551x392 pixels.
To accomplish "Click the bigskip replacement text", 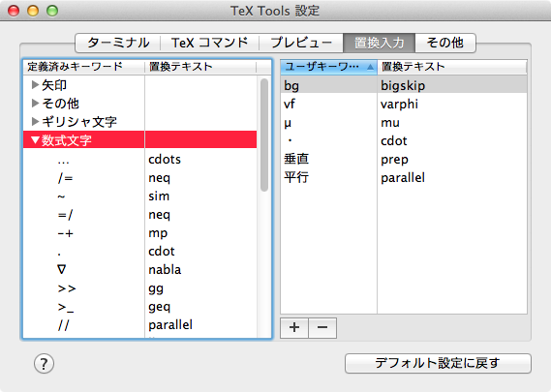I will [x=403, y=86].
